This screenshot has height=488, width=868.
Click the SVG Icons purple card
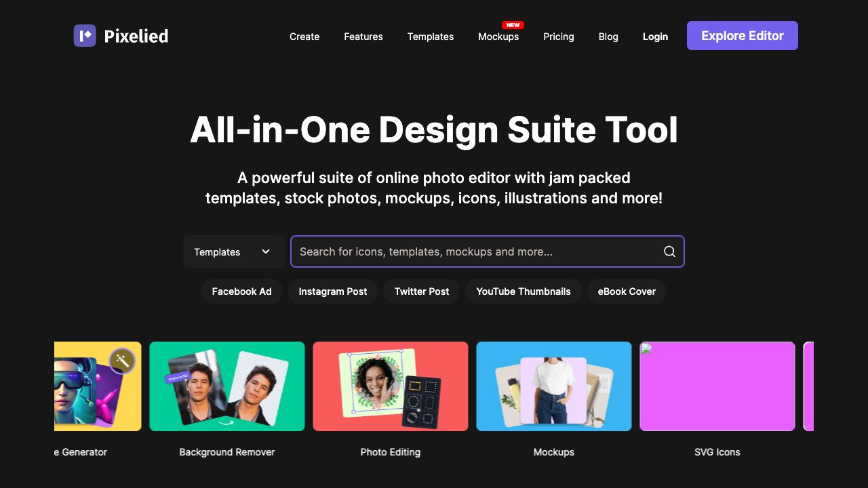coord(717,386)
